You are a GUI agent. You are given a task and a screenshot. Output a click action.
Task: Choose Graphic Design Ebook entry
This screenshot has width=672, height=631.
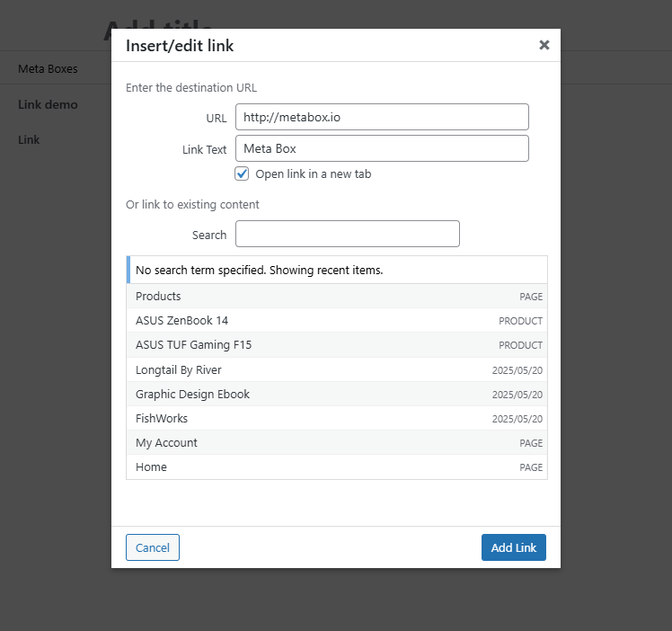(x=337, y=394)
